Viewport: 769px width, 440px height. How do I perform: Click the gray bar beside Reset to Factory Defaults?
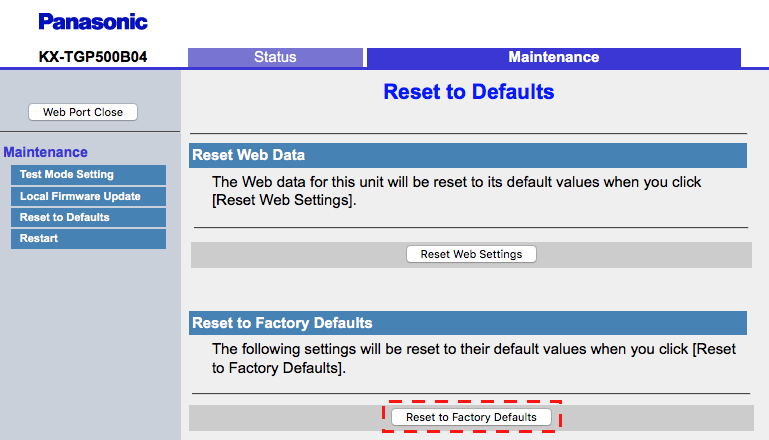(x=655, y=418)
